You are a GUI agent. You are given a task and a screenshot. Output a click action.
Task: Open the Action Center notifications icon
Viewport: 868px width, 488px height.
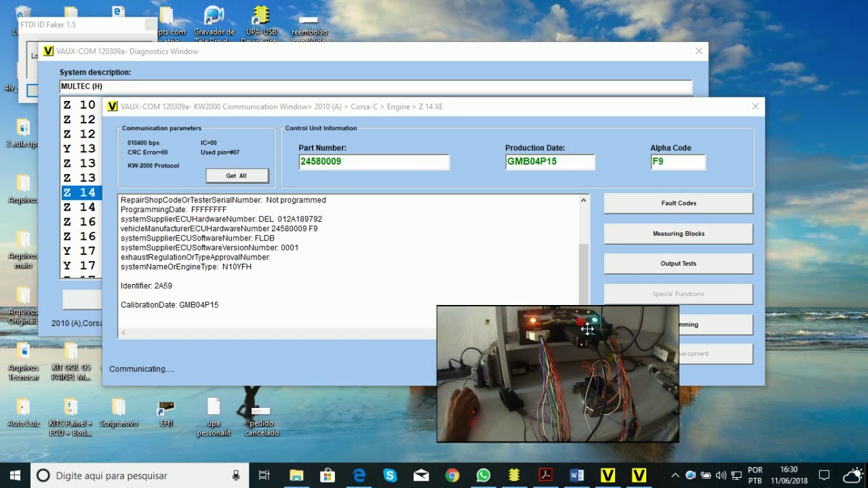(825, 475)
